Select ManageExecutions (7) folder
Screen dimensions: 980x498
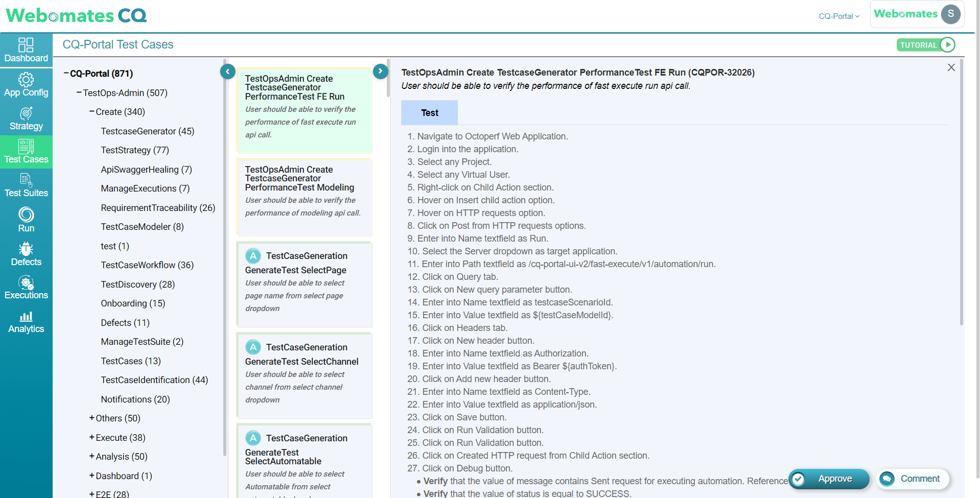pos(145,188)
